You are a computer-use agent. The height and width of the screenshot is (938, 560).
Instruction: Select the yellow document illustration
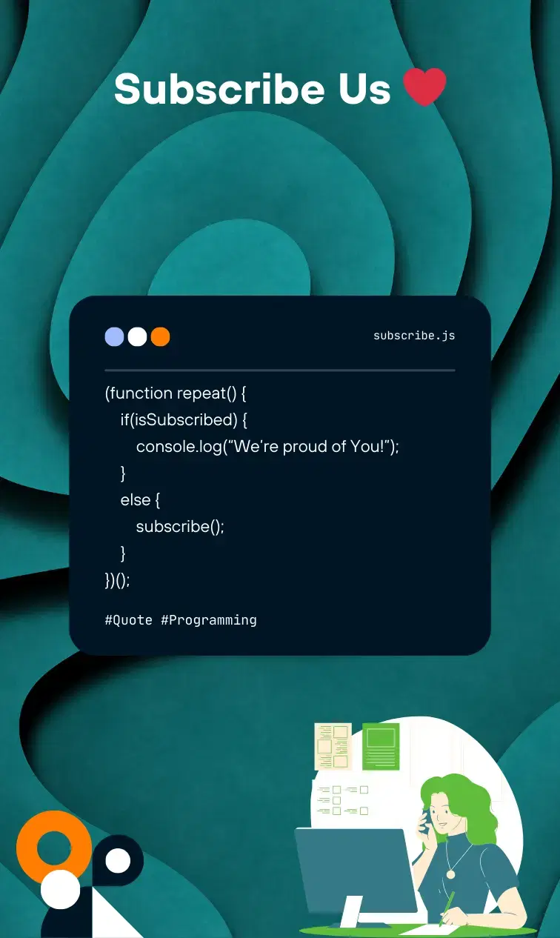[333, 746]
